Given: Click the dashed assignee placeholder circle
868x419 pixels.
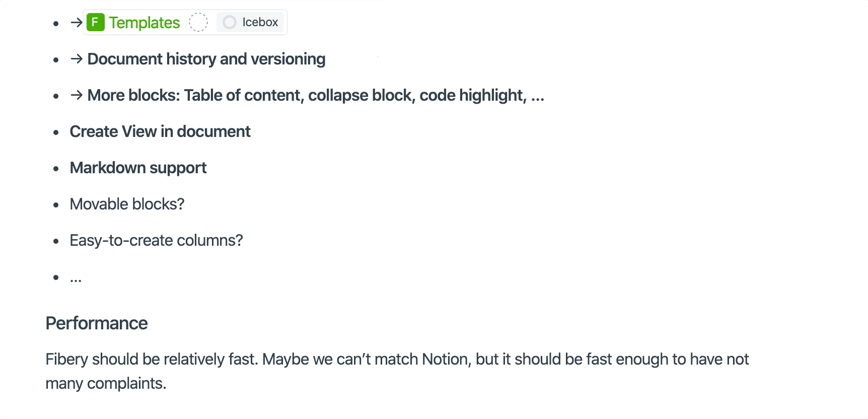Looking at the screenshot, I should point(198,22).
